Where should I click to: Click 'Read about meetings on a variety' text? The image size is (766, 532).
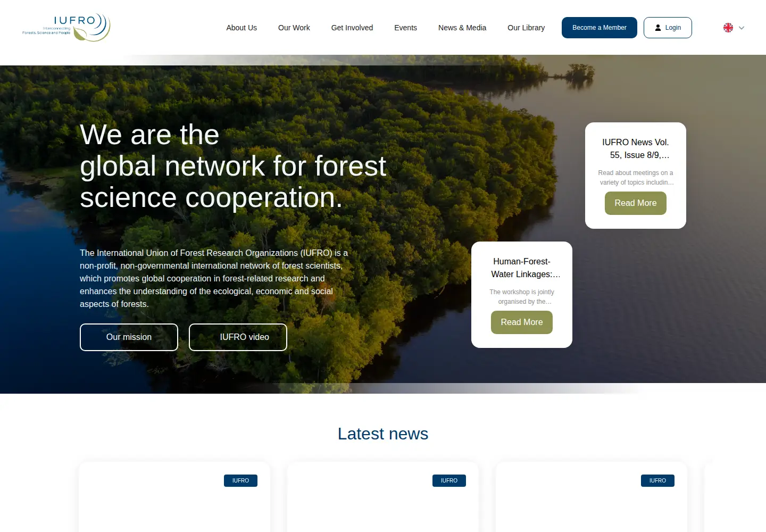point(636,178)
